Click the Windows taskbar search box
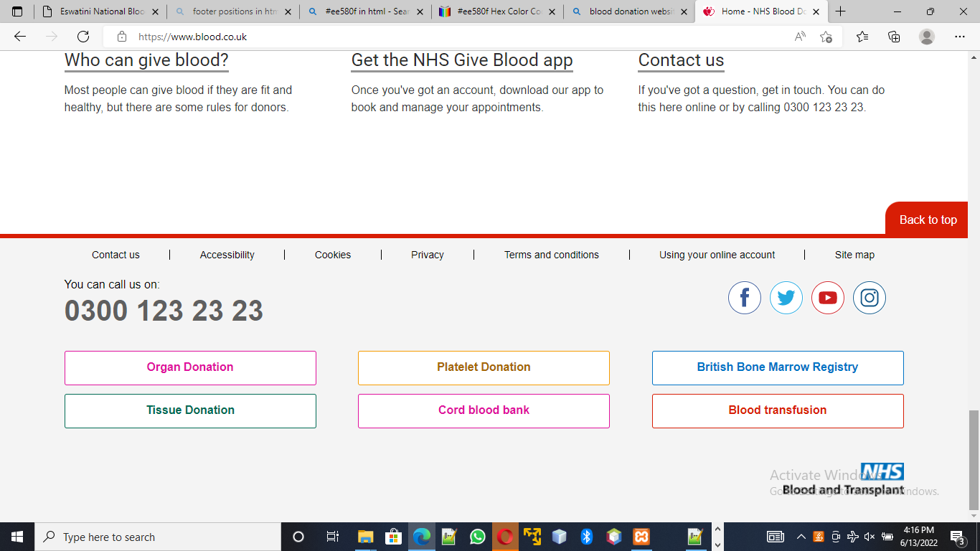The image size is (980, 551). click(158, 537)
